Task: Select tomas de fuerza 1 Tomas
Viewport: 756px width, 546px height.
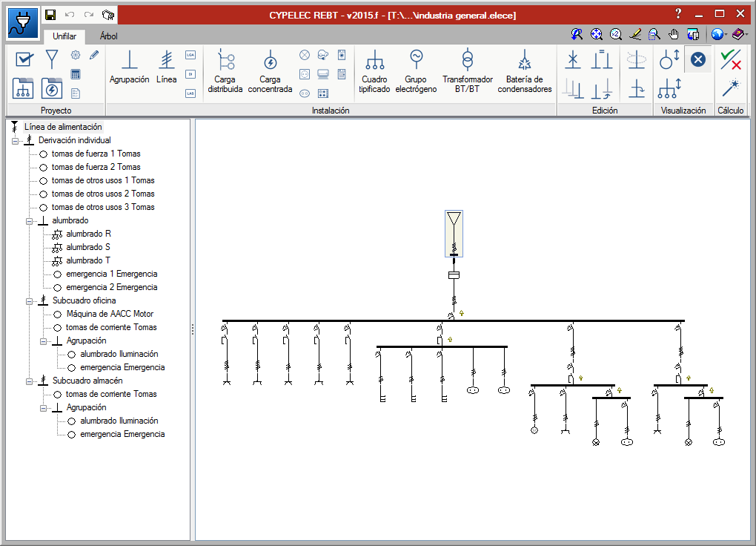Action: click(96, 154)
